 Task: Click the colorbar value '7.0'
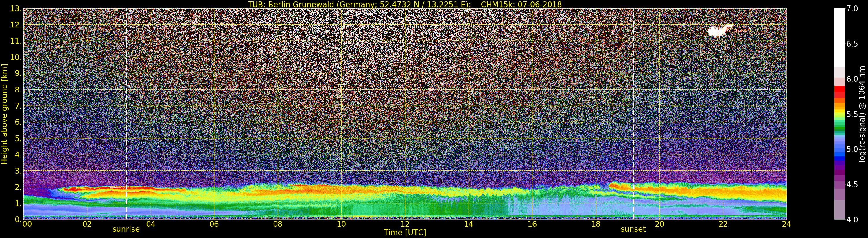pos(852,9)
